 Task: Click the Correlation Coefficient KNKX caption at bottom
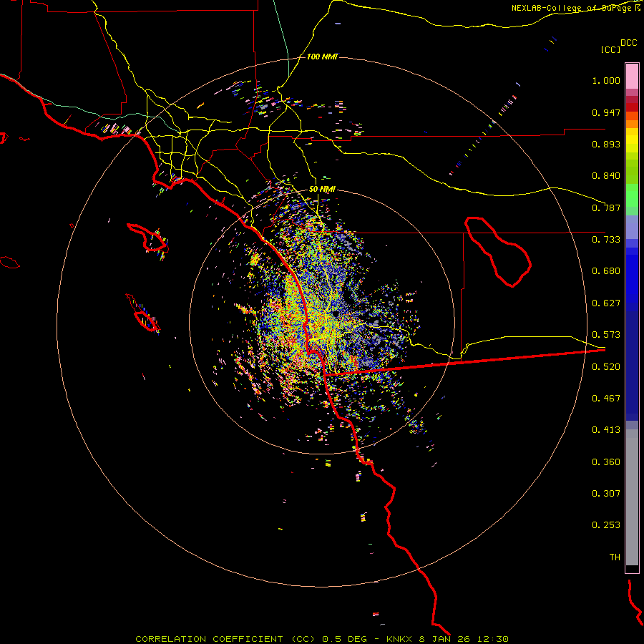(322, 639)
